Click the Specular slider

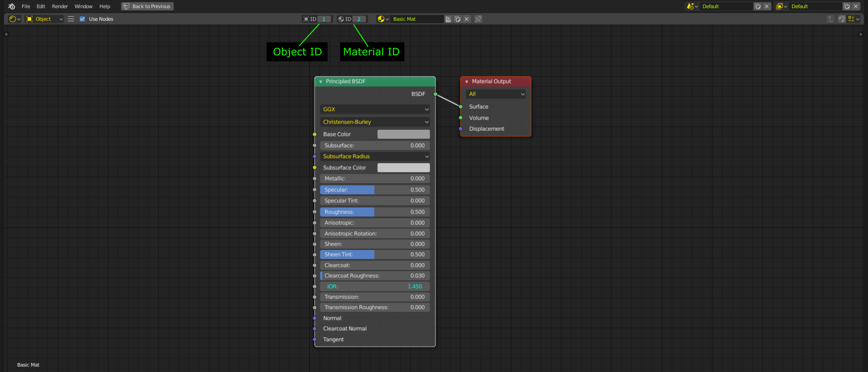coord(375,190)
